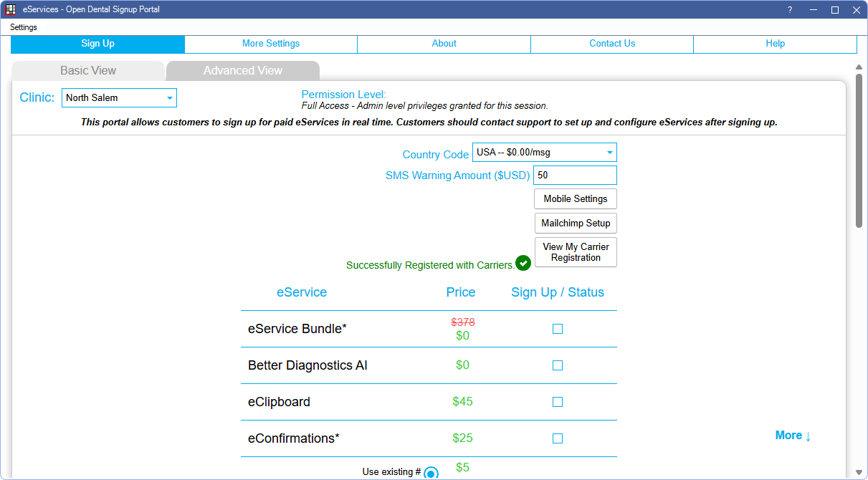Enable Better Diagnostics AI checkbox

point(558,365)
